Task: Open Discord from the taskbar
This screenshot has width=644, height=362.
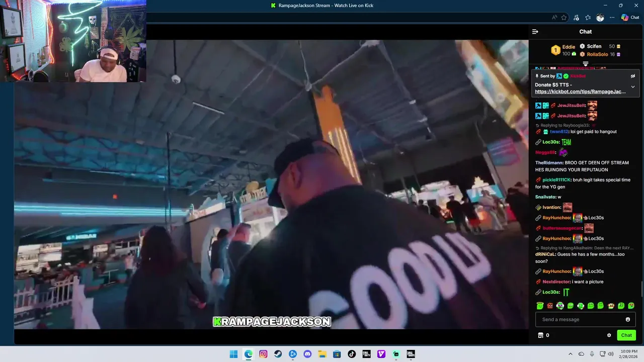Action: pos(307,354)
